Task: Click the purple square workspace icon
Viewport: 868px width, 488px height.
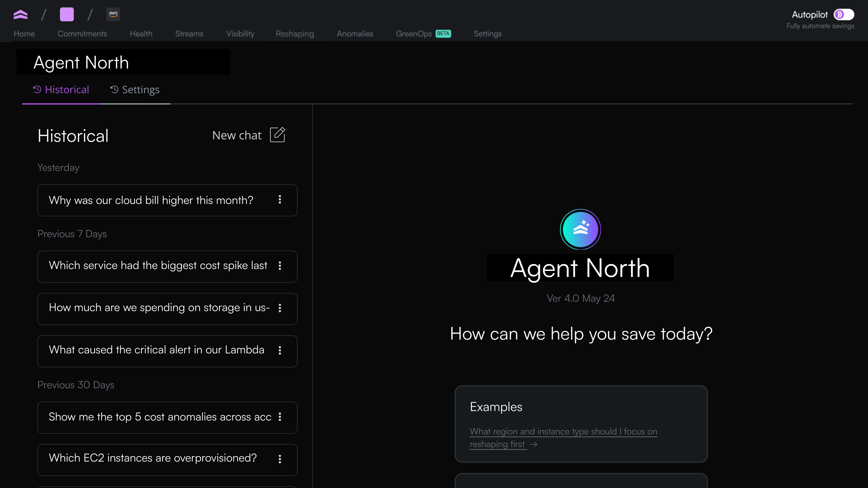Action: coord(67,14)
